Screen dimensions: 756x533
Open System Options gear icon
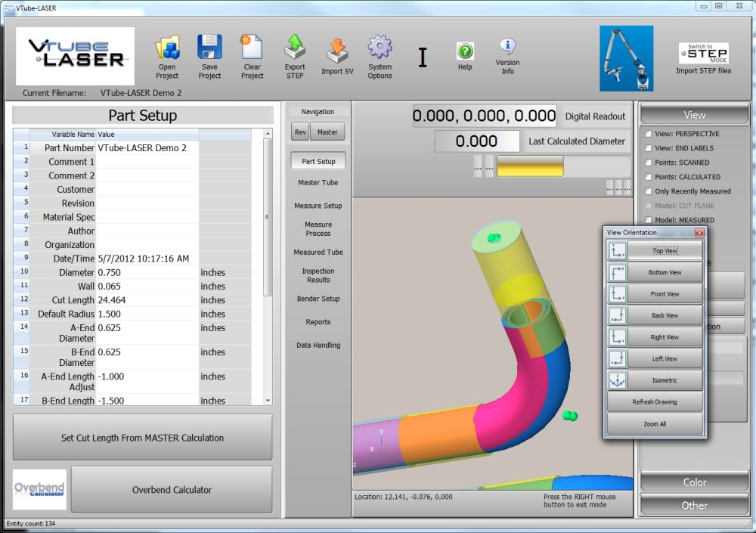point(380,48)
